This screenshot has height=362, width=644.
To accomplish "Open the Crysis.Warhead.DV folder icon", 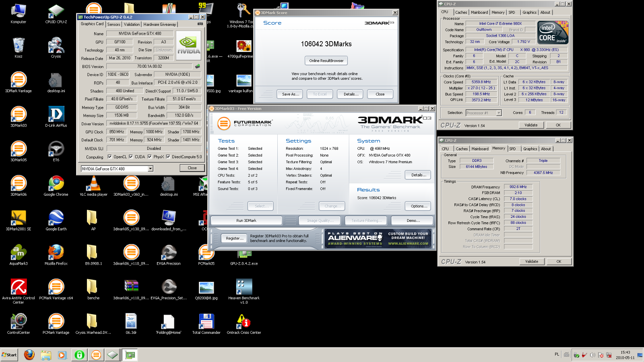I will pos(93,324).
